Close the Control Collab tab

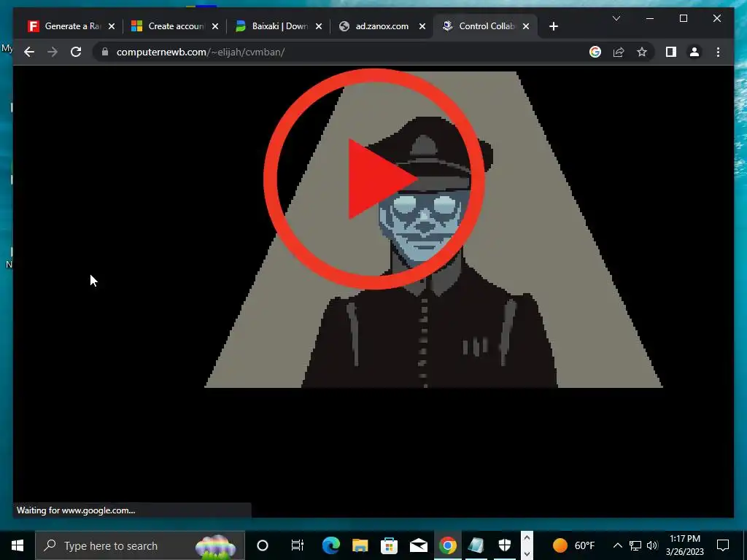coord(526,26)
